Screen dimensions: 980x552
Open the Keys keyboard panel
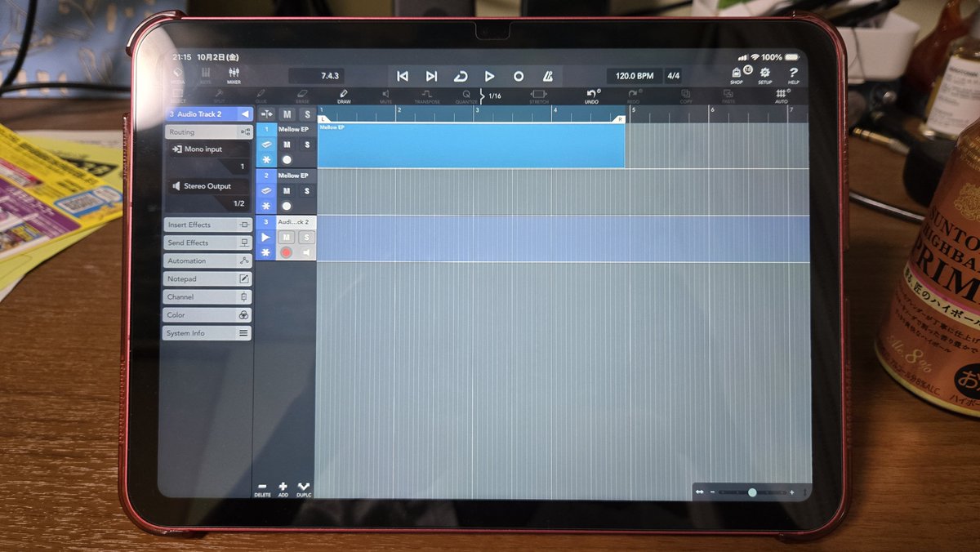tap(205, 76)
